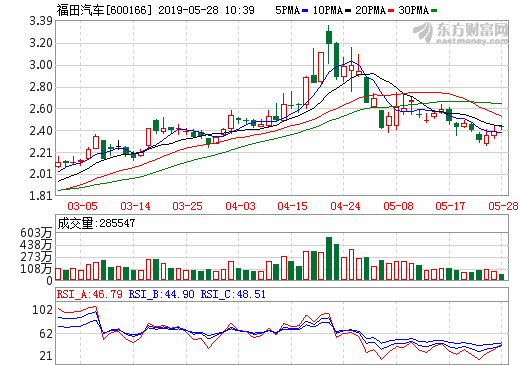The width and height of the screenshot is (520, 365).
Task: Click the 福田汽车[600166] stock title
Action: click(x=104, y=10)
